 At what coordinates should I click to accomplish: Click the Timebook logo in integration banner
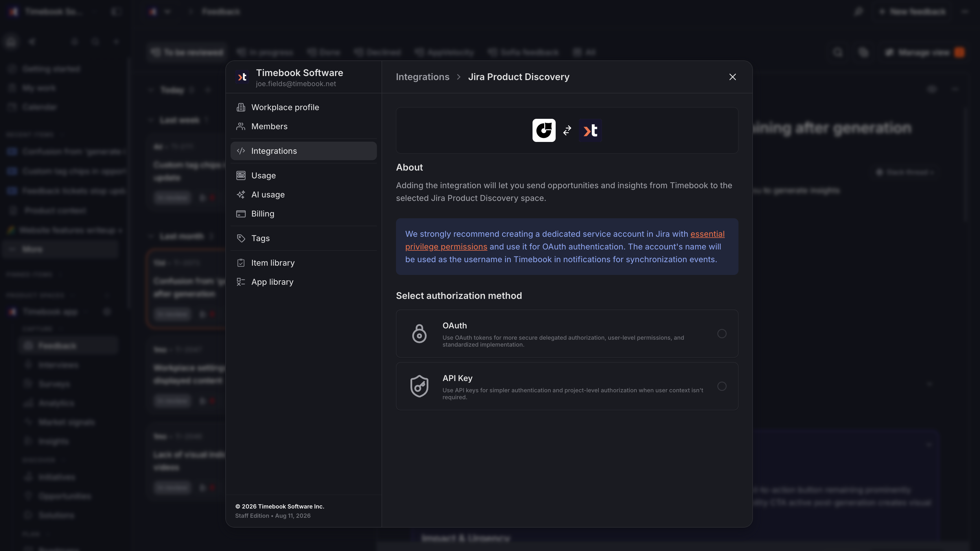(590, 130)
